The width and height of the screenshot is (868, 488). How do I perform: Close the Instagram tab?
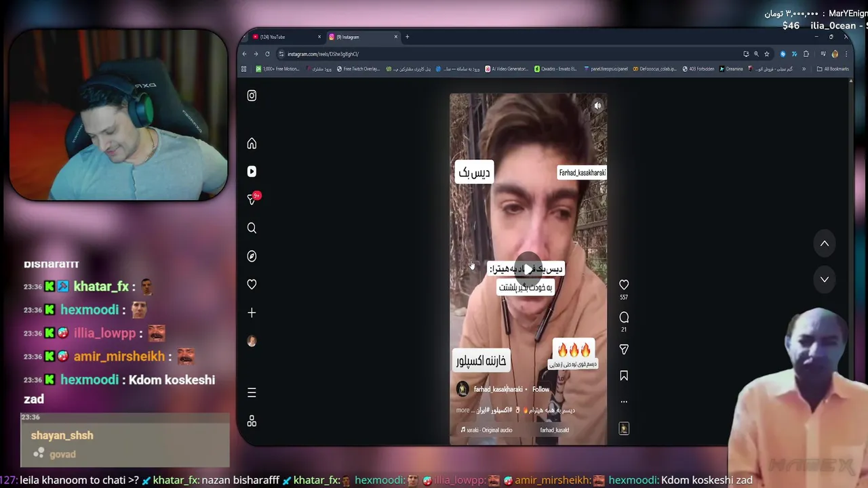coord(396,37)
